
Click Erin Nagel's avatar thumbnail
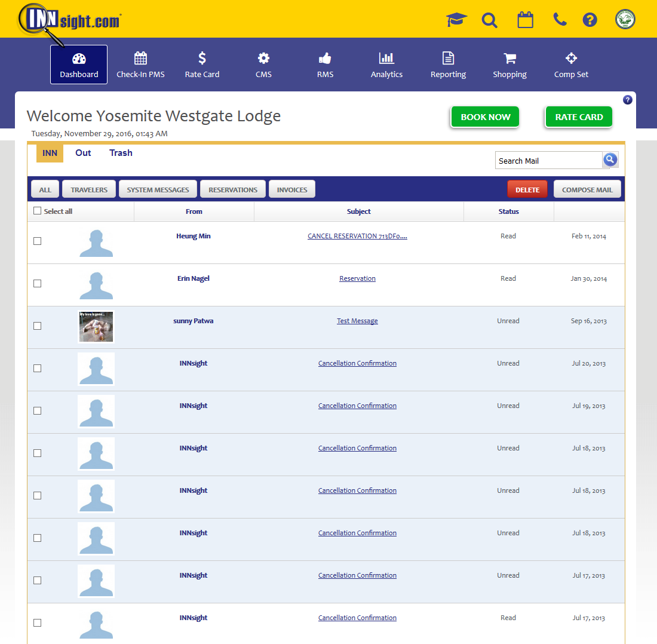[x=96, y=285]
